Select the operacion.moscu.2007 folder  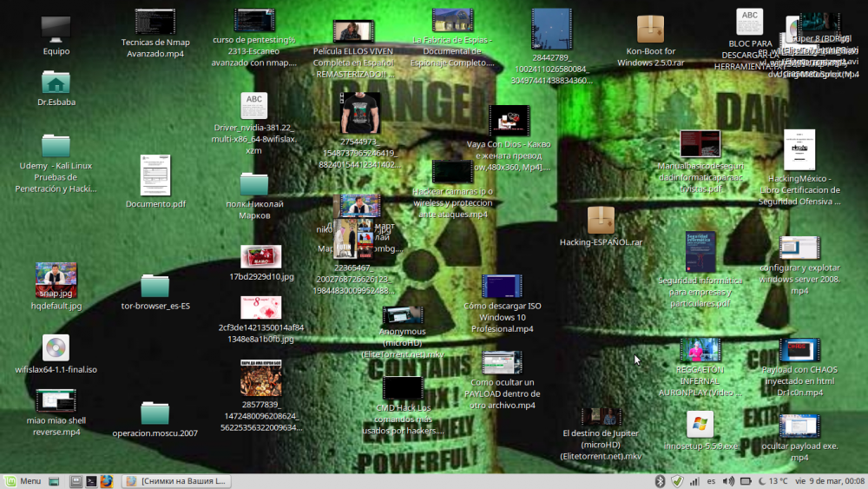point(155,413)
